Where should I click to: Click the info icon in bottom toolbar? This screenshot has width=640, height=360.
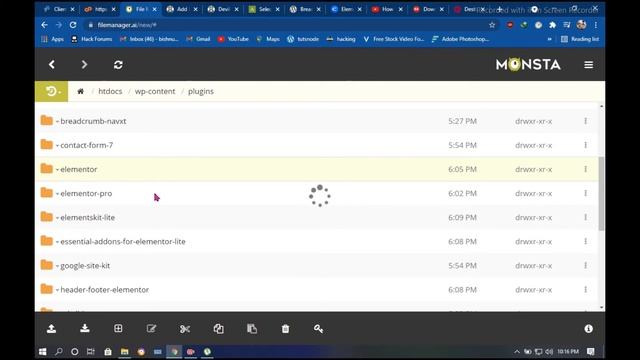pos(588,329)
